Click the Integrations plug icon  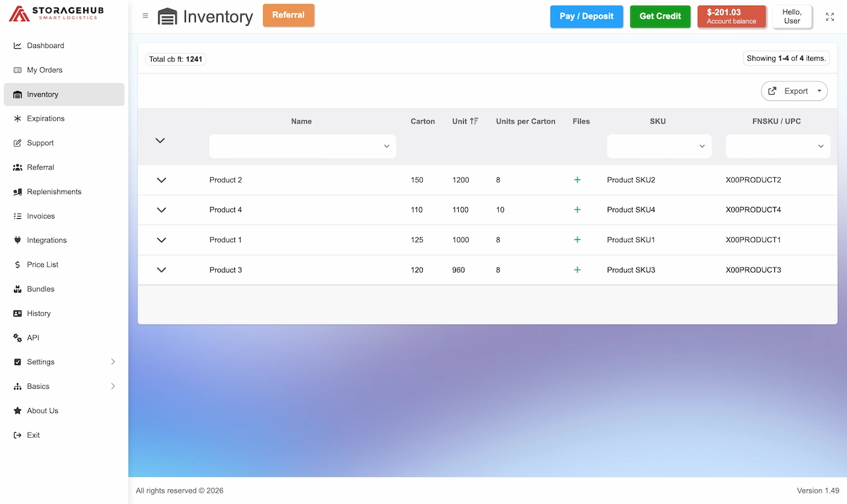point(18,241)
